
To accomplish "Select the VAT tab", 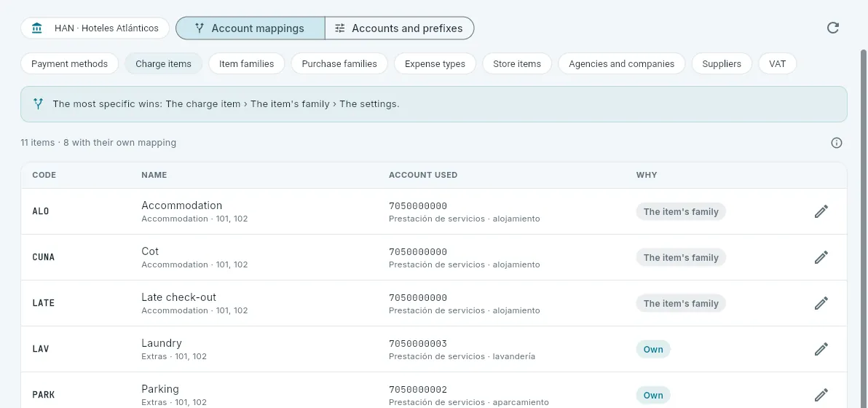I will (777, 63).
